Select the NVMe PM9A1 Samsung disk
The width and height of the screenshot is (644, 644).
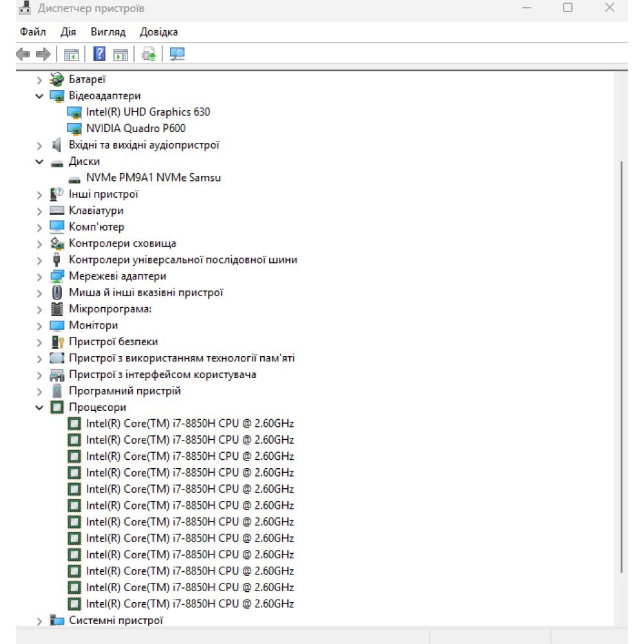[x=153, y=178]
